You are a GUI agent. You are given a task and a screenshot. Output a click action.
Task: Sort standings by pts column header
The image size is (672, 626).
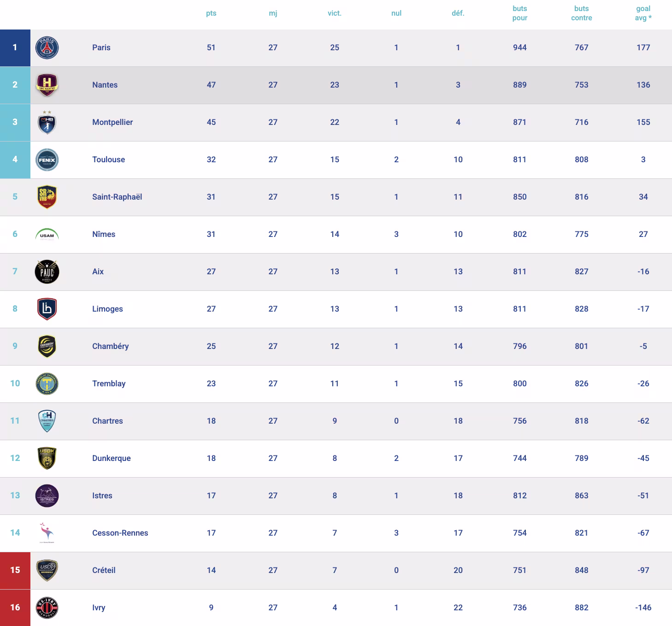[x=211, y=13]
